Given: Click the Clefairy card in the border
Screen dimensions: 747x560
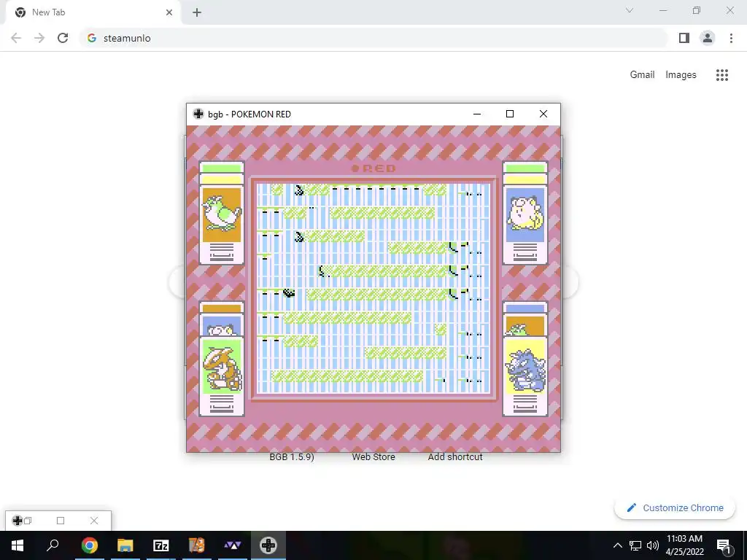Looking at the screenshot, I should tap(525, 213).
